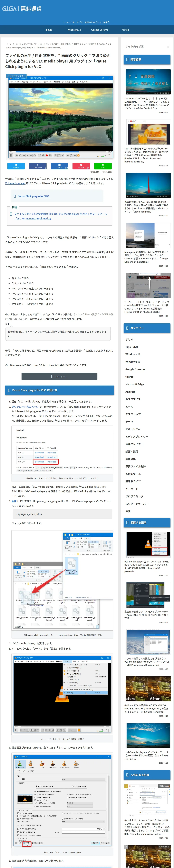Select the 画像編集 category
The width and height of the screenshot is (174, 868).
pos(130,459)
